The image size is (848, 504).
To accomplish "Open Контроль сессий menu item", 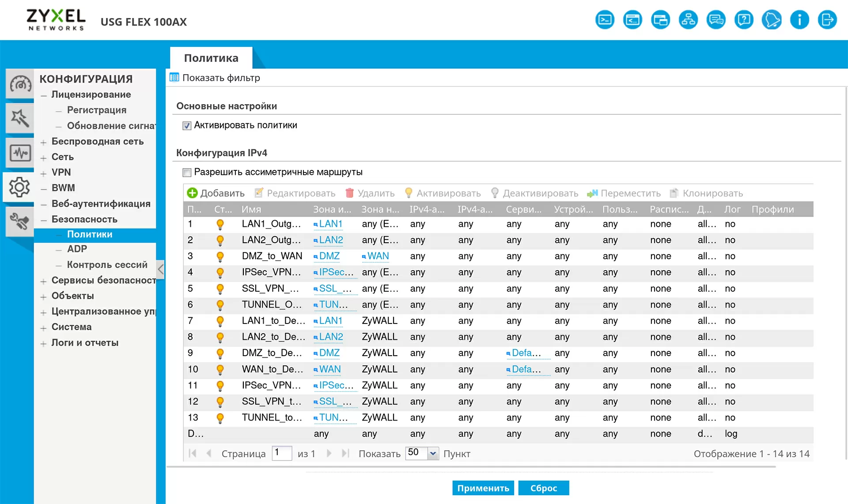I will tap(107, 264).
